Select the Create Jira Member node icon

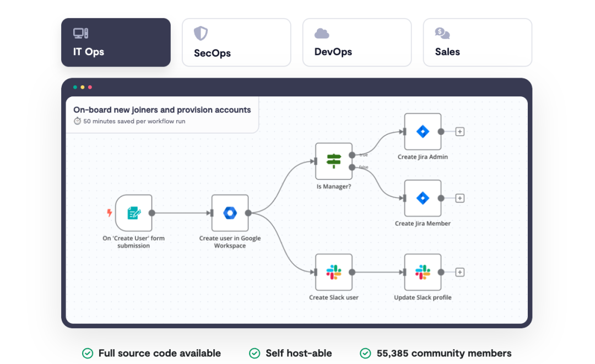[423, 198]
